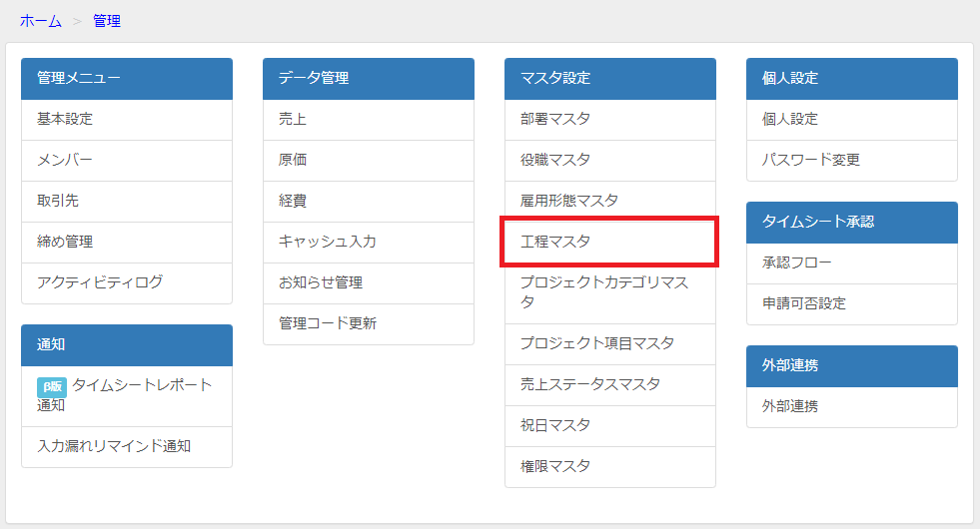Viewport: 980px width, 529px height.
Task: Click the β版 badge icon
Action: coord(51,386)
